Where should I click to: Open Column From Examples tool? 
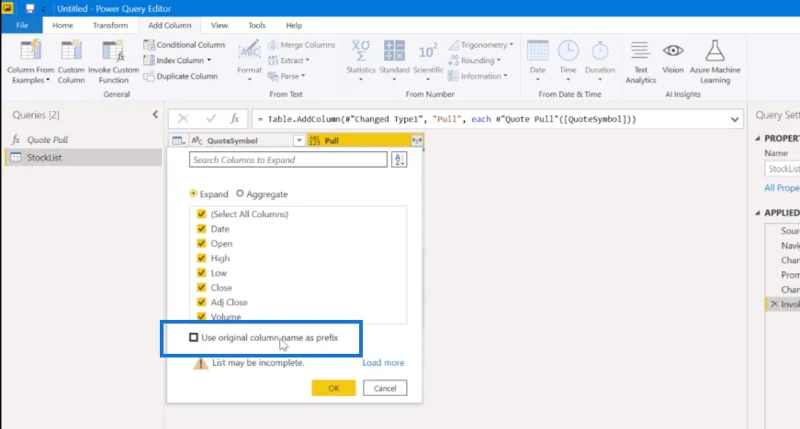click(31, 62)
